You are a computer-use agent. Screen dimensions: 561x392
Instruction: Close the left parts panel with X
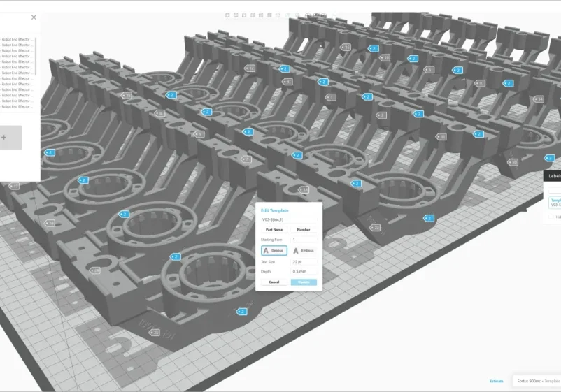tap(34, 17)
